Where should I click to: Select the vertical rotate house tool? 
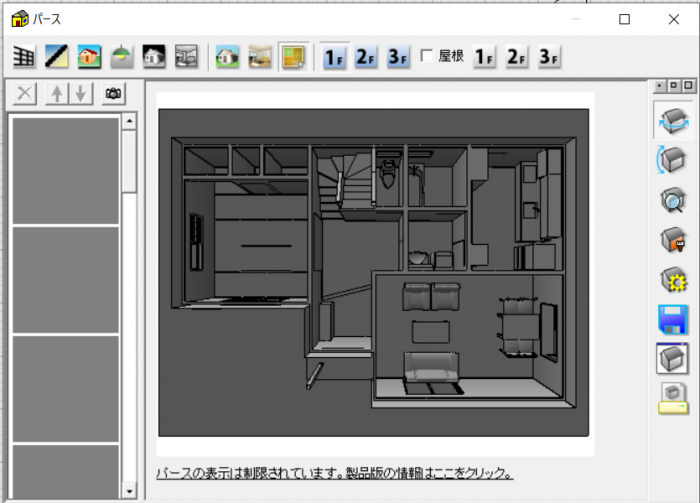pyautogui.click(x=672, y=159)
